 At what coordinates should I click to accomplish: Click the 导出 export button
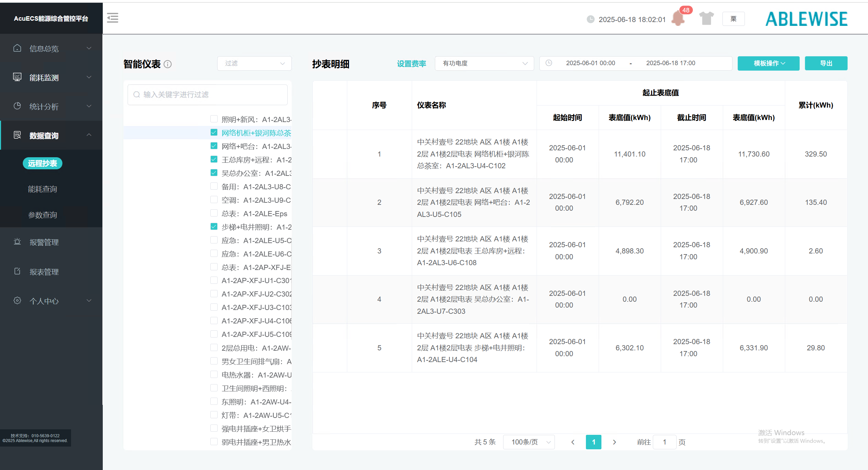click(826, 63)
